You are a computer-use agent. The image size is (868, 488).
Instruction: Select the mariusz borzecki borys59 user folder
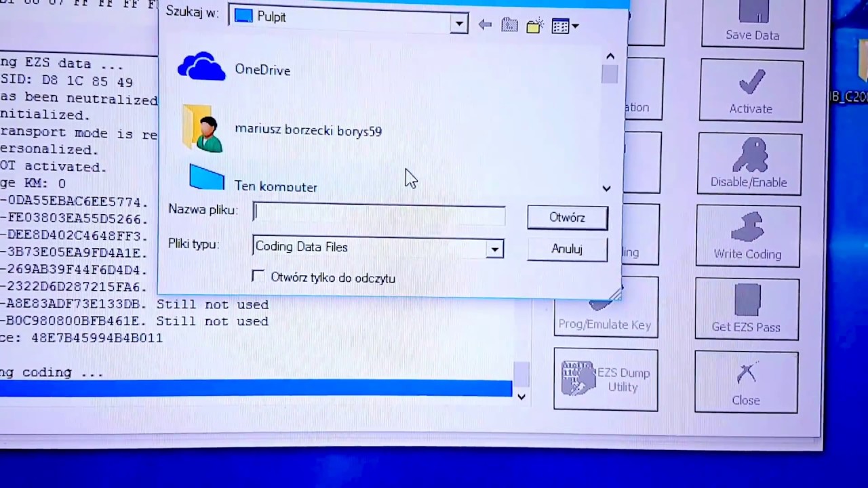click(x=281, y=129)
